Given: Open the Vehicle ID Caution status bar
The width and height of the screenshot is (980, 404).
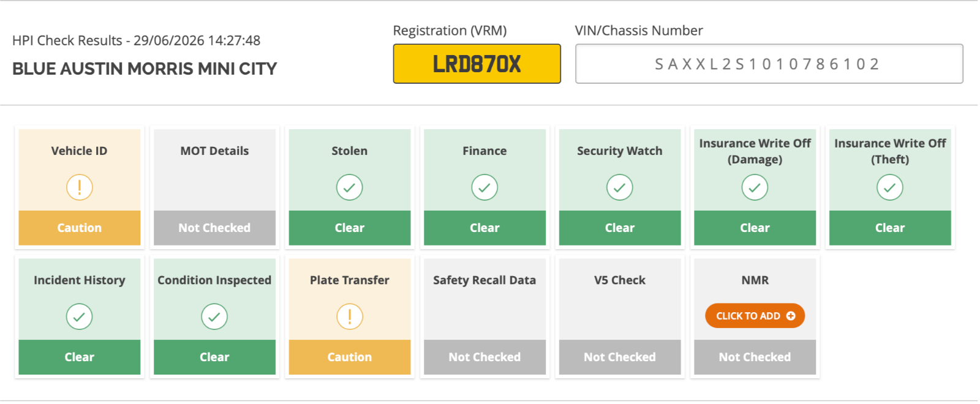Looking at the screenshot, I should (80, 228).
